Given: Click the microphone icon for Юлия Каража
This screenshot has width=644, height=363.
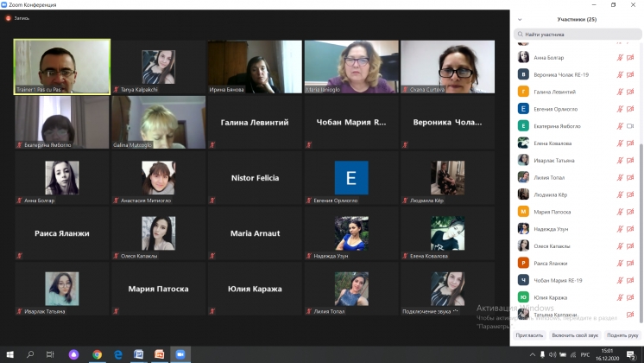Looking at the screenshot, I should 620,297.
